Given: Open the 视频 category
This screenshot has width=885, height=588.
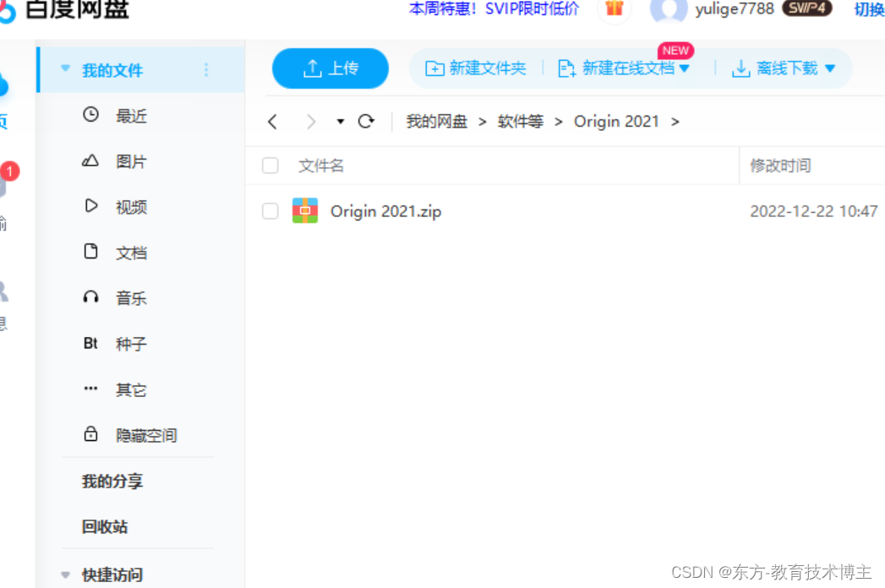Looking at the screenshot, I should tap(131, 207).
